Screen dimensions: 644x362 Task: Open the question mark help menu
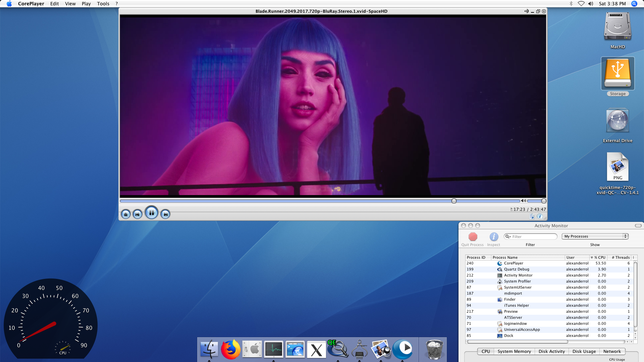[117, 4]
